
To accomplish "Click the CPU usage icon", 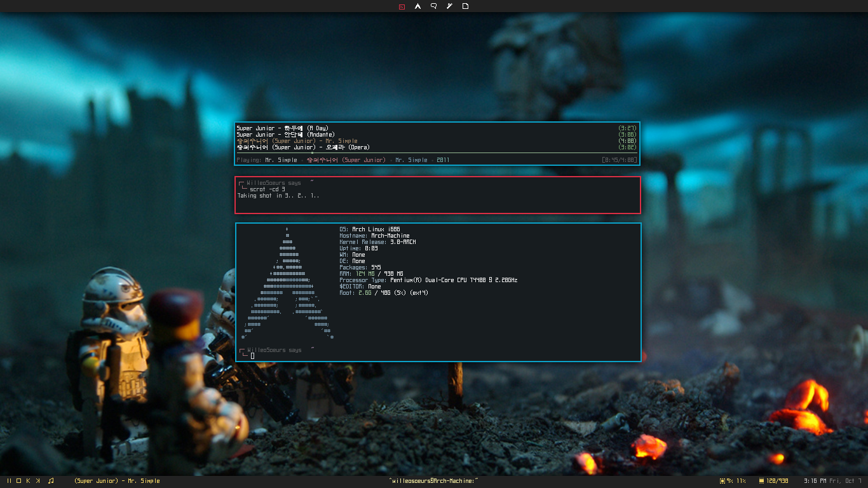I will point(722,480).
